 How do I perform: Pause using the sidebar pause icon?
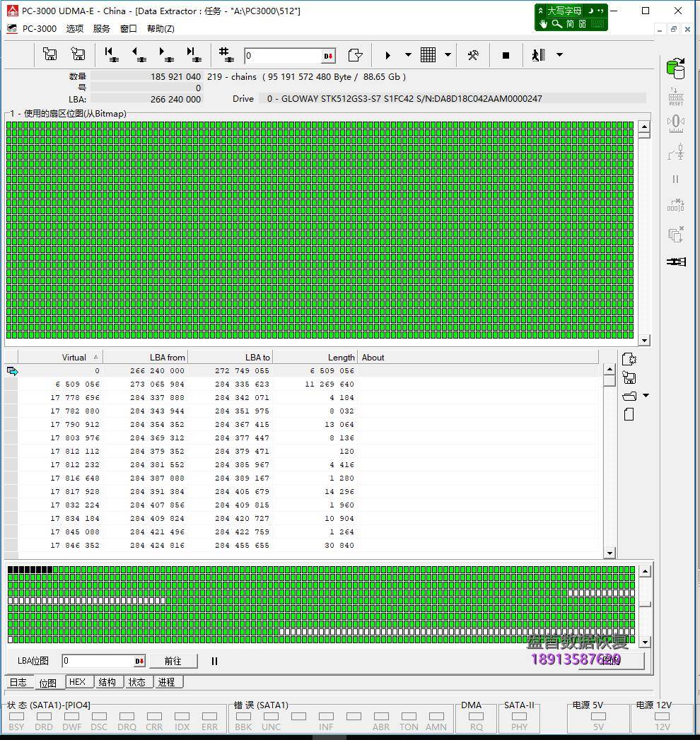675,180
